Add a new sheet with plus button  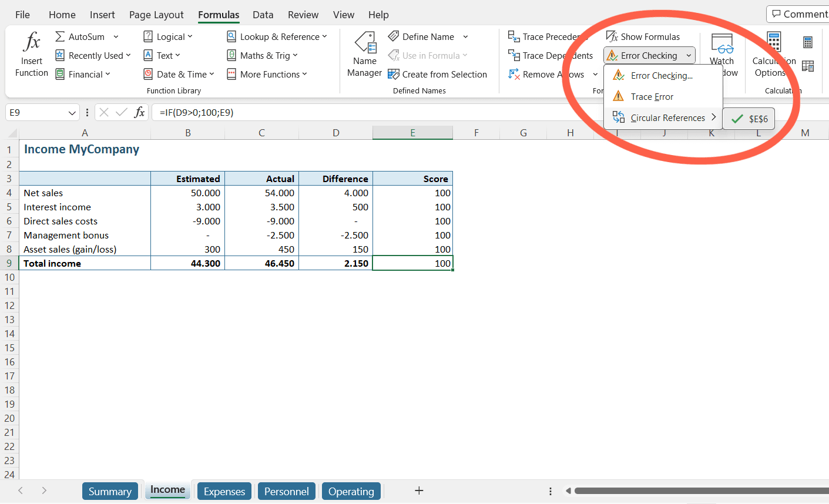(419, 490)
